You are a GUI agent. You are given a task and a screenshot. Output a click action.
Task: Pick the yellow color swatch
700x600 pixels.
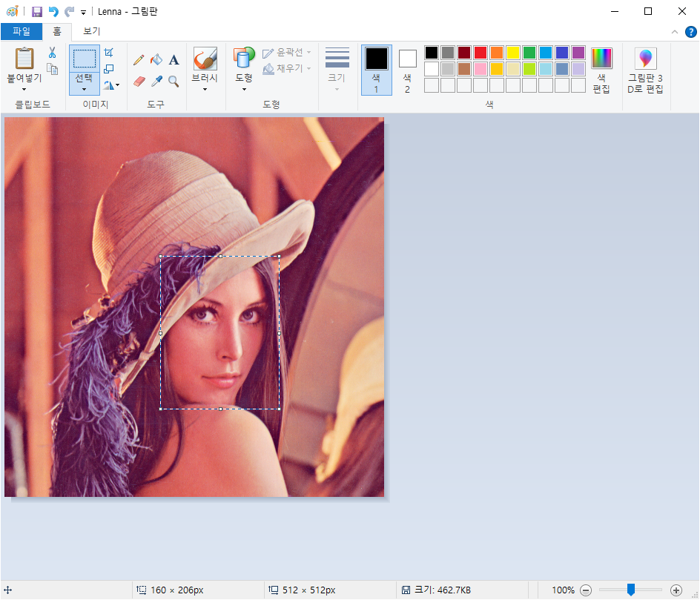513,53
